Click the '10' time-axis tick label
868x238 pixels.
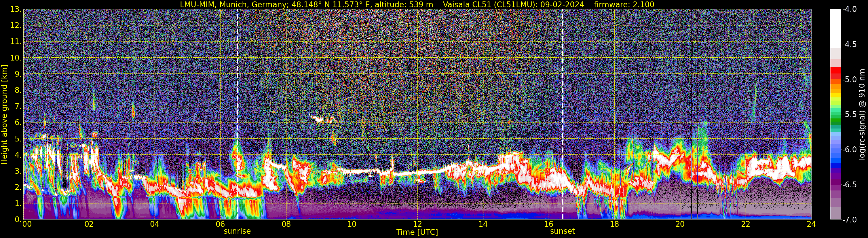(x=352, y=224)
